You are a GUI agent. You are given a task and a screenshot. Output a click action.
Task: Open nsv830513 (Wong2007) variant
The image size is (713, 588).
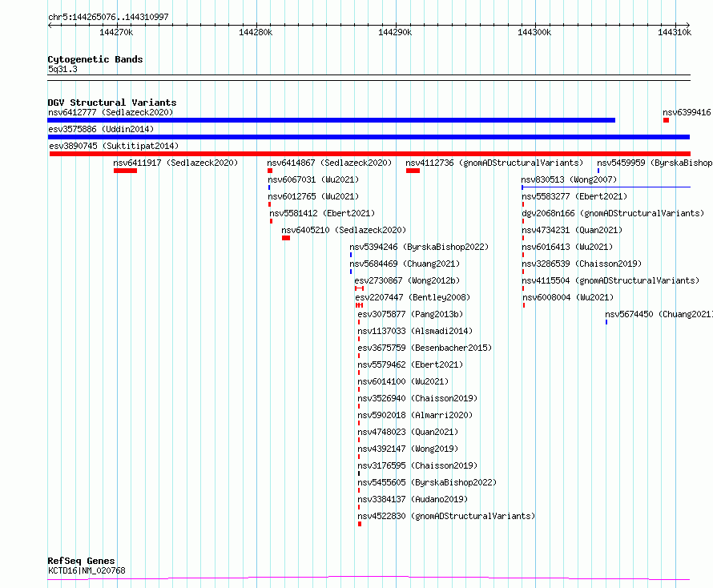pos(569,179)
